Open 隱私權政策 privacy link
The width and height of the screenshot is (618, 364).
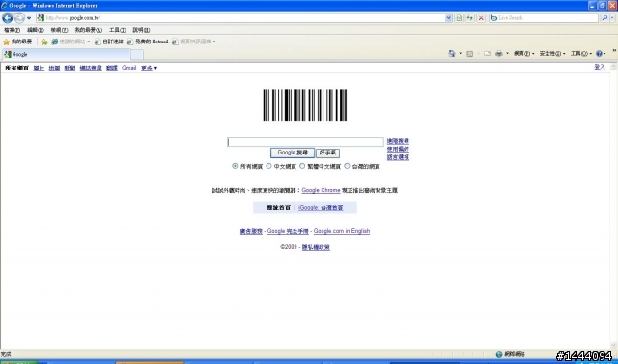click(x=316, y=247)
